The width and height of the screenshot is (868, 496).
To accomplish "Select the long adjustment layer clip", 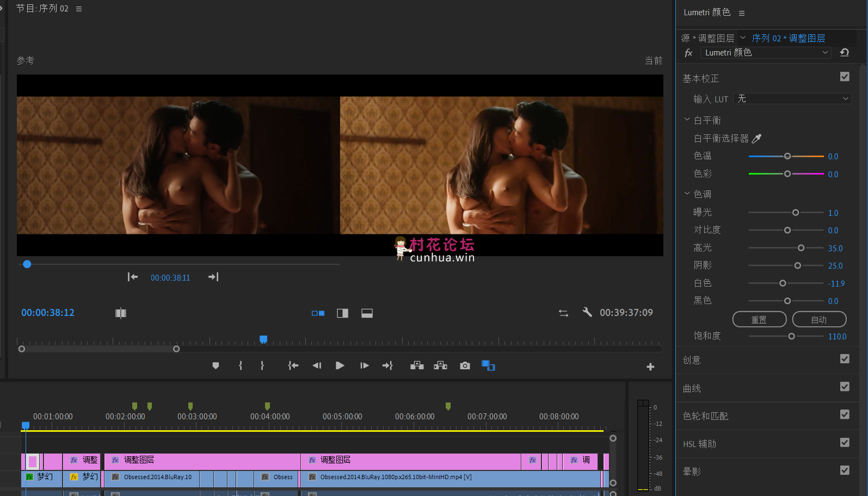I will [411, 461].
